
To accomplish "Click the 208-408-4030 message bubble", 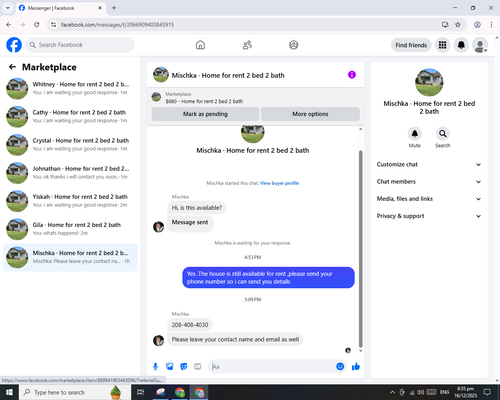I will point(190,325).
